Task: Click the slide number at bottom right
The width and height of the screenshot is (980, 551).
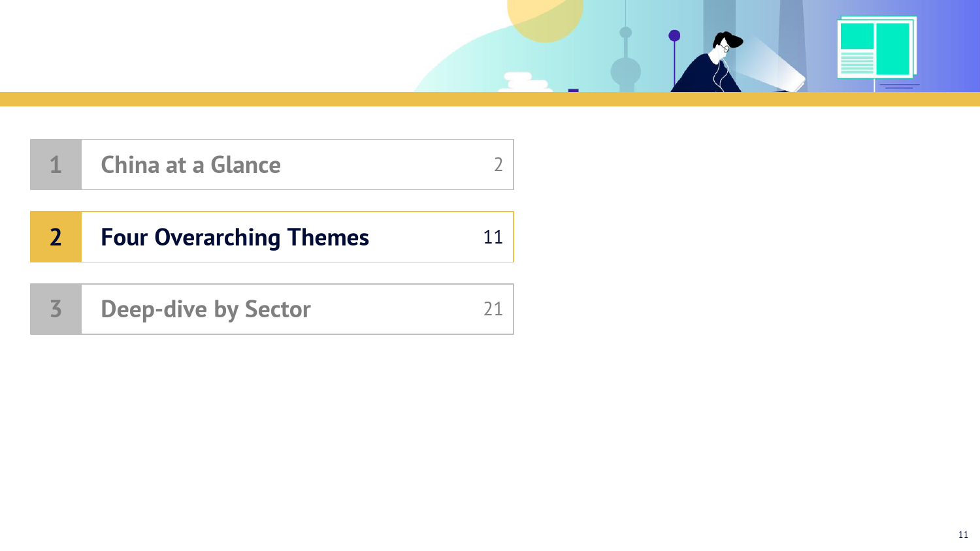Action: coord(963,535)
